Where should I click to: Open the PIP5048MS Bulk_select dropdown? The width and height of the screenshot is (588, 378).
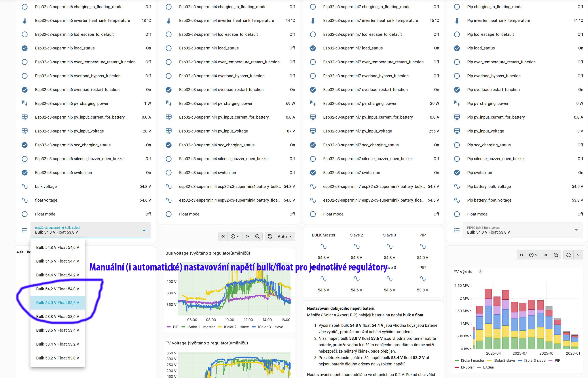tap(522, 230)
